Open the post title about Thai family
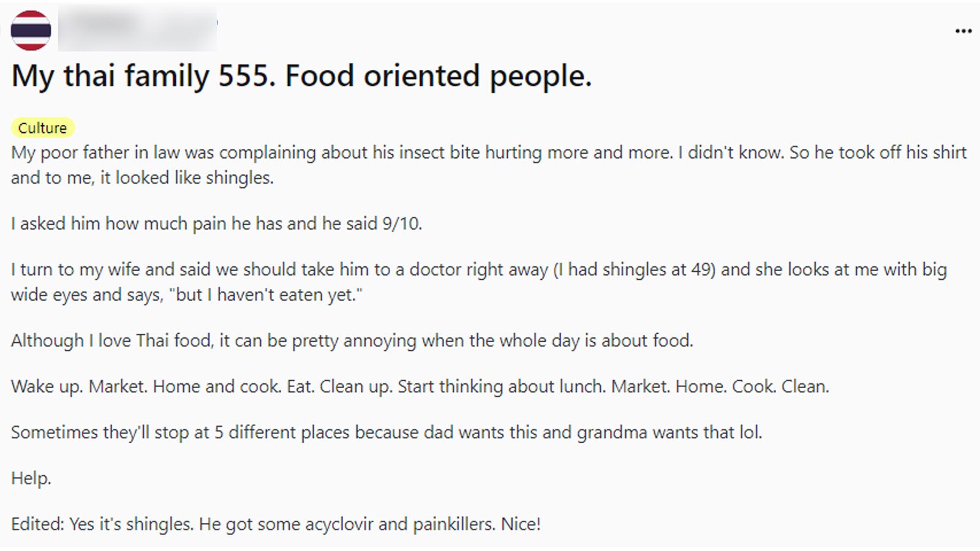The image size is (980, 551). click(301, 77)
